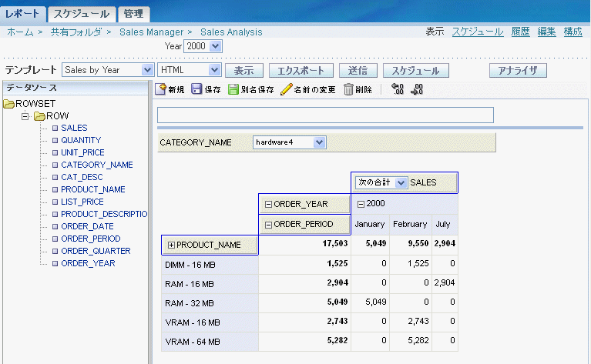Click the Rename (名前の変更) pencil icon

286,89
